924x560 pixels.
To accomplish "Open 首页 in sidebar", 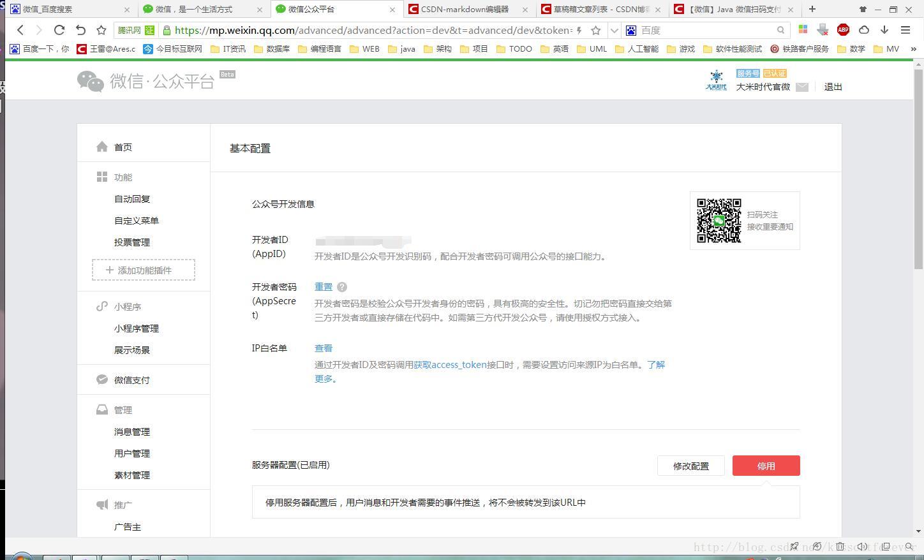I will (x=123, y=147).
